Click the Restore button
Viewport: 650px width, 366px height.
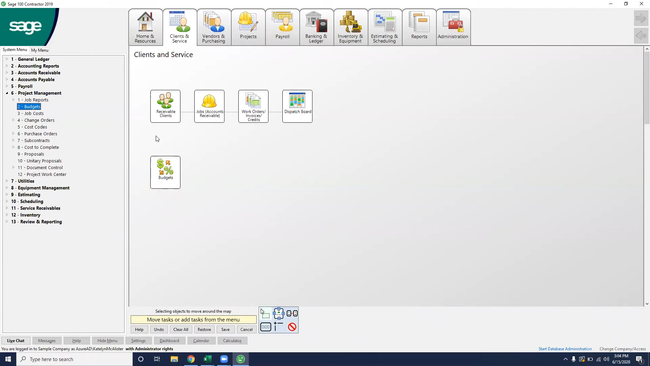204,330
